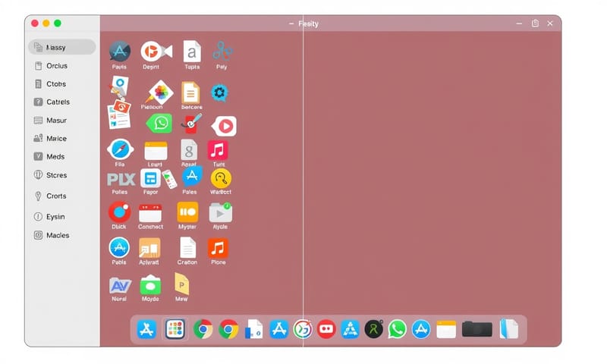Screen dimensions: 607x364
Task: Open the Fapor calculator-style app
Action: [150, 178]
